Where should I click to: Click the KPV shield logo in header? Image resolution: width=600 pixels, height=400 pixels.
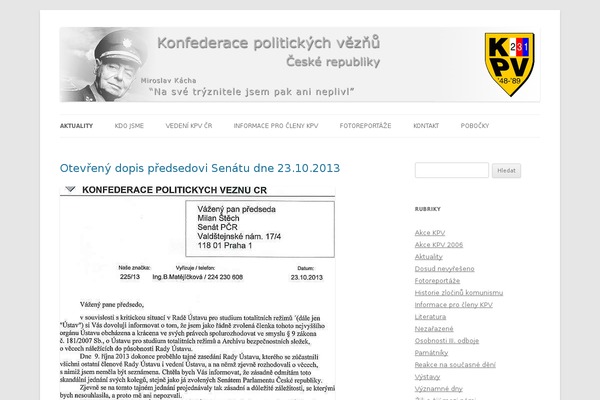[510, 65]
